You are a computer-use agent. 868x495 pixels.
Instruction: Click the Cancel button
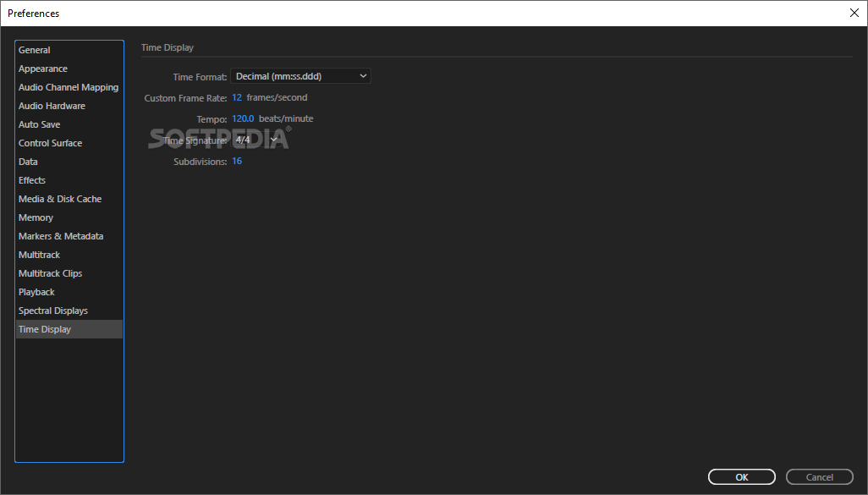pyautogui.click(x=819, y=476)
